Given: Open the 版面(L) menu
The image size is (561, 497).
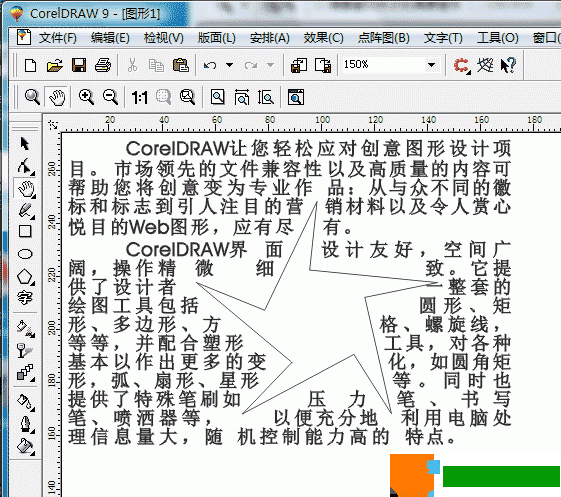Looking at the screenshot, I should click(216, 38).
